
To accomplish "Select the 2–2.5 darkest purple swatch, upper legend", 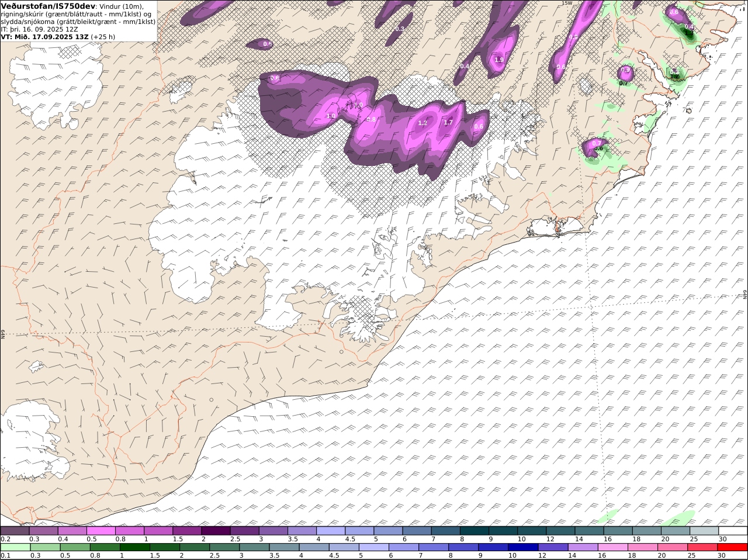I will pos(216,531).
